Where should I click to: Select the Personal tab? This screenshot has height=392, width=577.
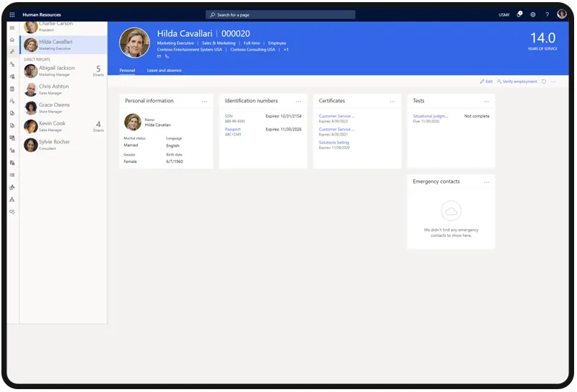click(127, 71)
